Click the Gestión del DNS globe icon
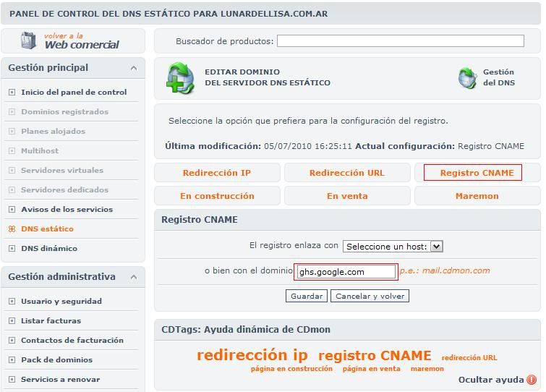Screen dimensions: 546x392 click(467, 77)
